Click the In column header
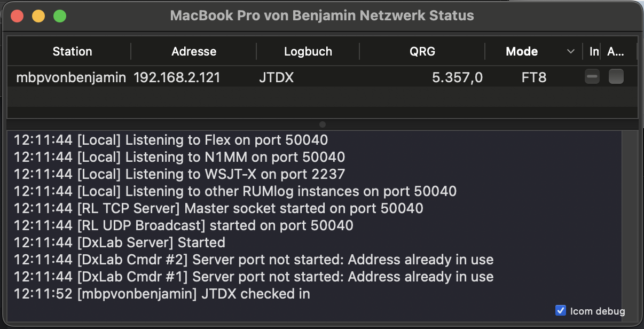The width and height of the screenshot is (644, 329). (x=594, y=51)
